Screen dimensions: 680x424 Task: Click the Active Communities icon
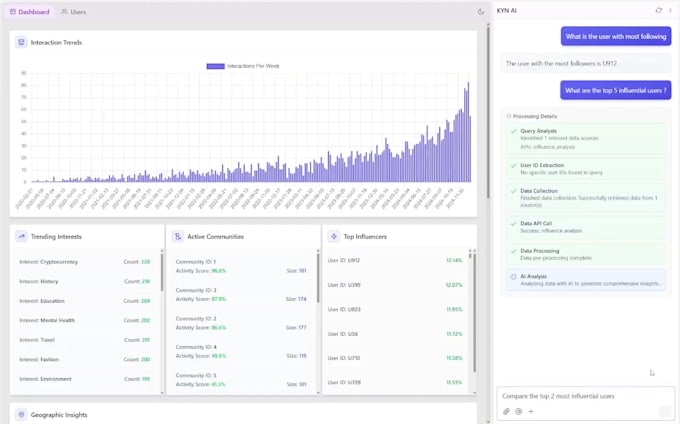pyautogui.click(x=178, y=236)
